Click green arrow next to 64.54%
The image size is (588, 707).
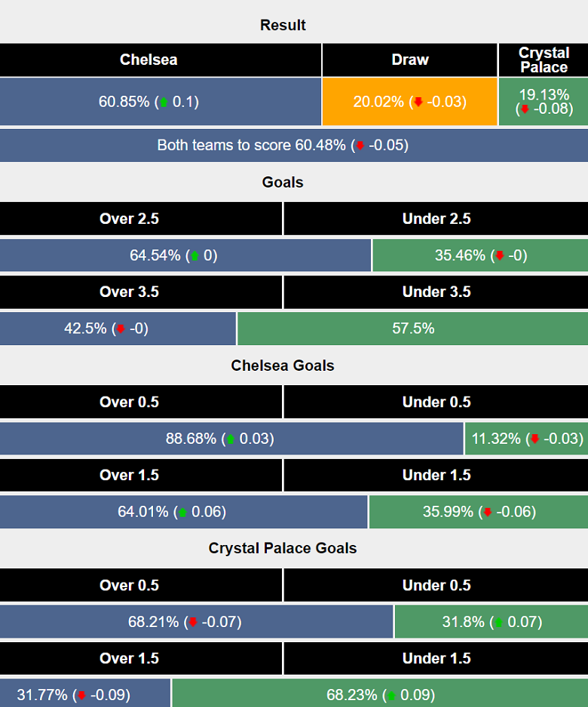194,256
